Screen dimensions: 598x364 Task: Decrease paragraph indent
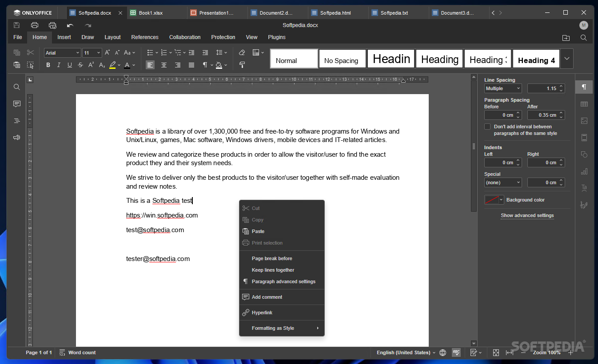click(x=191, y=52)
